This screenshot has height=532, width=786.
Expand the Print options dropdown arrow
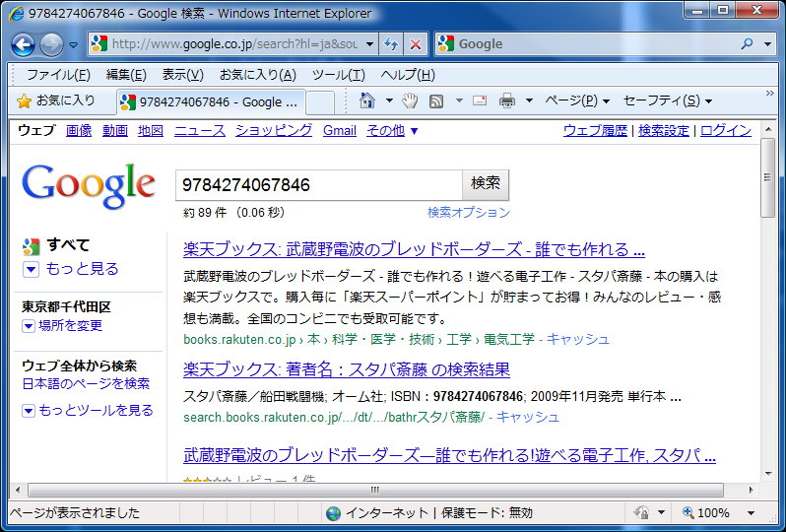coord(529,100)
